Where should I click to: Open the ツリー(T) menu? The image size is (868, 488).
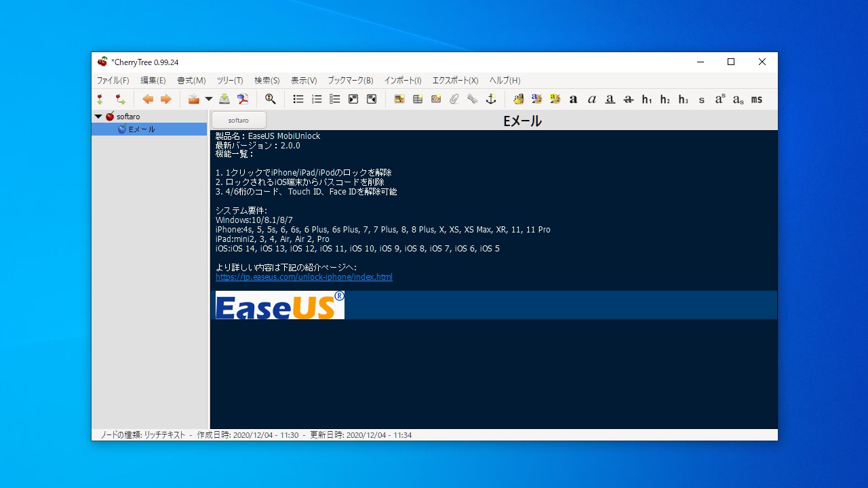click(230, 81)
